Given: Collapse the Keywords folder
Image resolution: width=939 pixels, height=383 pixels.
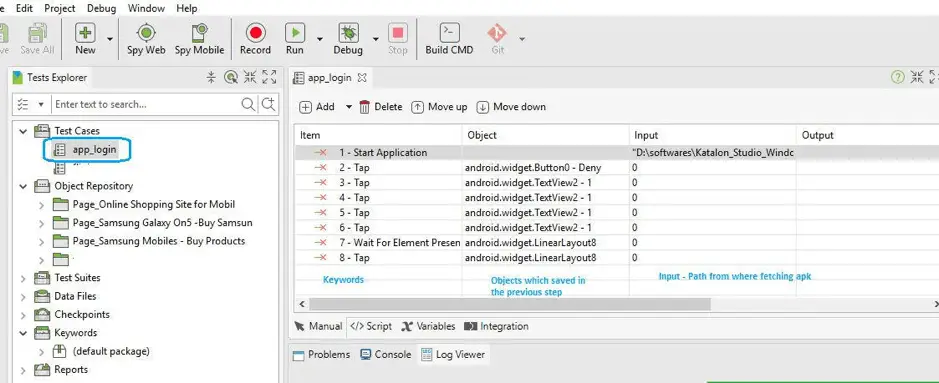Looking at the screenshot, I should click(x=23, y=333).
